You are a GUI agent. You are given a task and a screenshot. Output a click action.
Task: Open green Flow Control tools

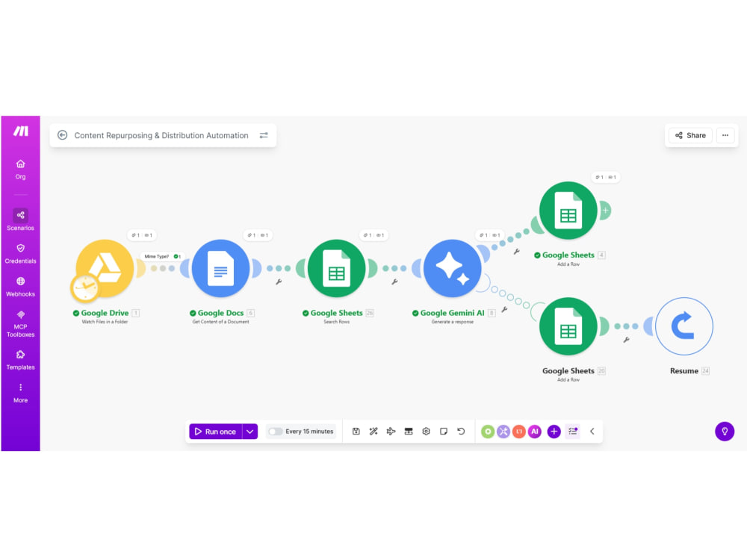click(488, 432)
